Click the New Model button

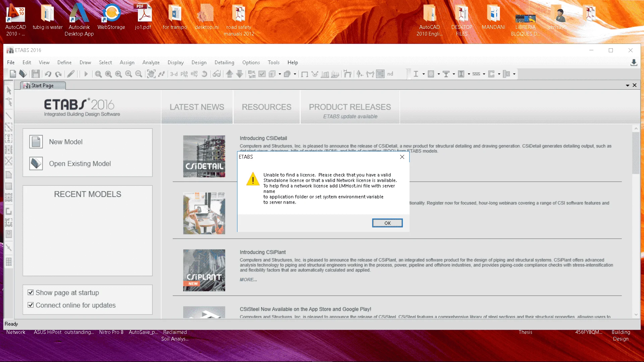56,142
